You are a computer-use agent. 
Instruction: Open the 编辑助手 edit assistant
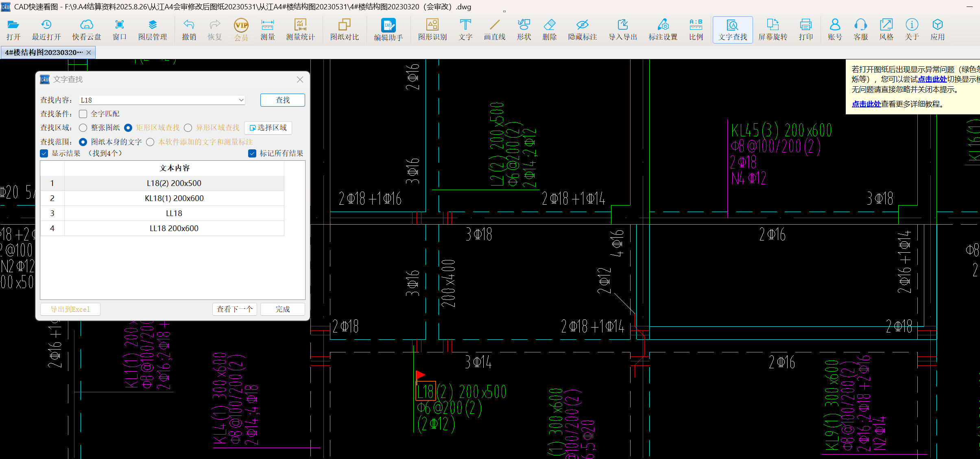tap(388, 29)
